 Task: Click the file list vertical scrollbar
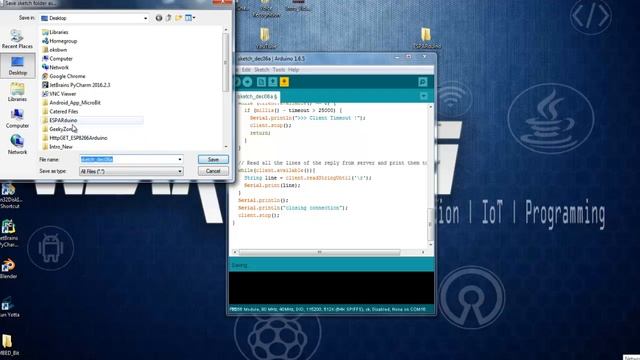pos(226,61)
